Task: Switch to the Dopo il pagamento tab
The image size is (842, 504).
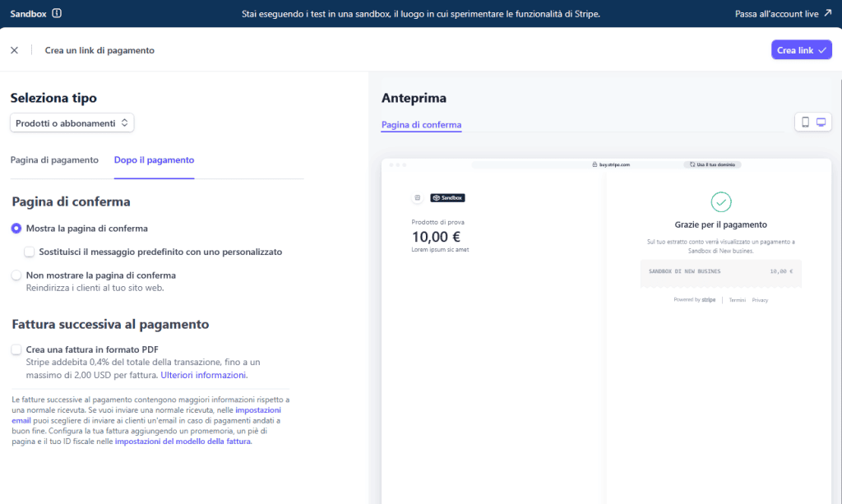Action: click(154, 160)
